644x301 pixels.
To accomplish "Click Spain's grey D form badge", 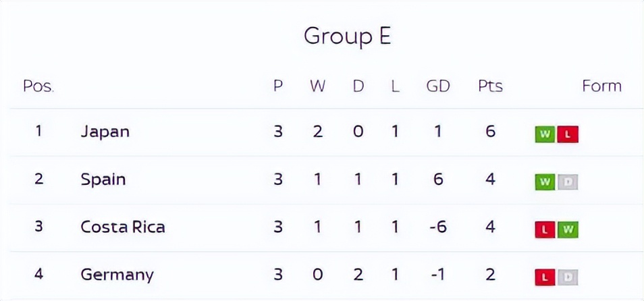I will coord(568,182).
